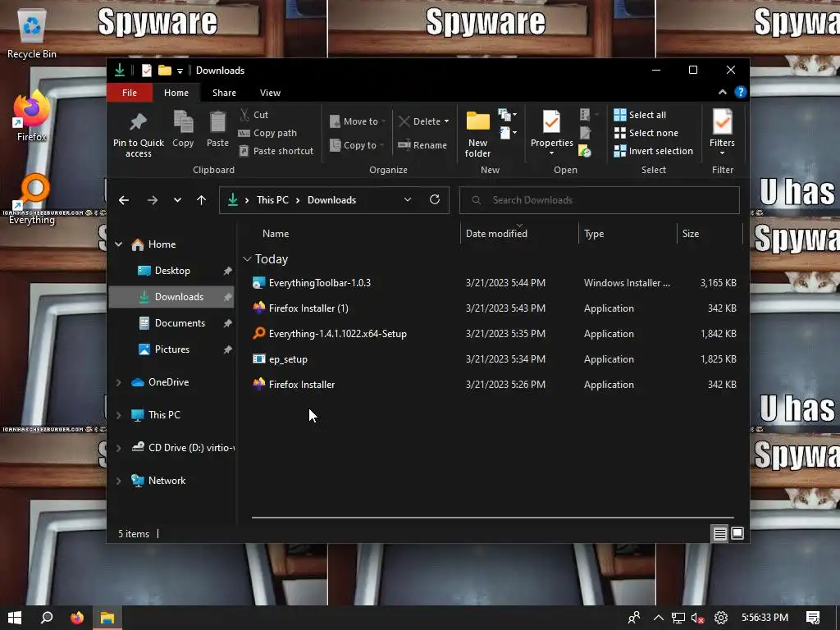Refresh the Downloads folder
The image size is (840, 630).
435,200
